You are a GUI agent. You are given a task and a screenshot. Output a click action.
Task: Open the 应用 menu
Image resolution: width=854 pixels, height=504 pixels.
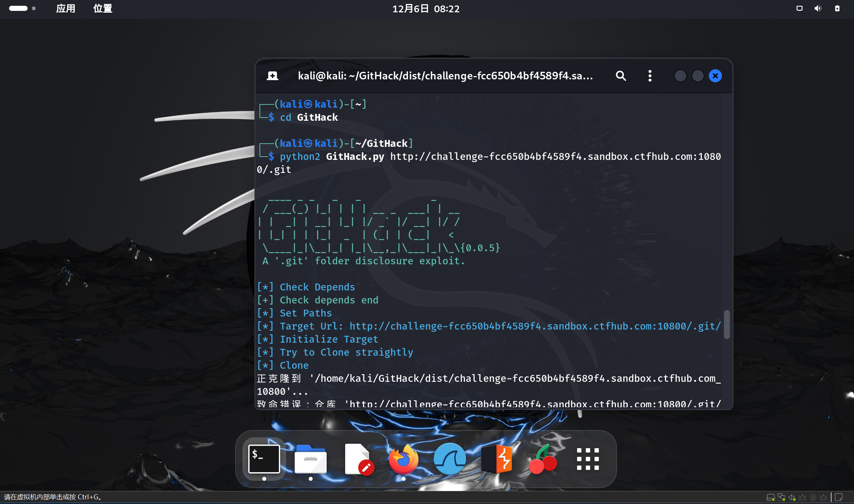pos(66,8)
